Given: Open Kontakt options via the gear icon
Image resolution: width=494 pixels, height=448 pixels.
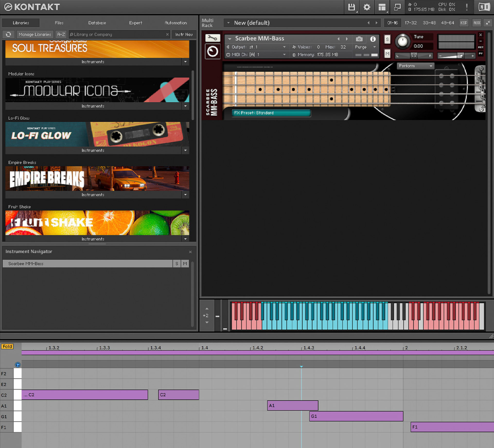Looking at the screenshot, I should 366,7.
